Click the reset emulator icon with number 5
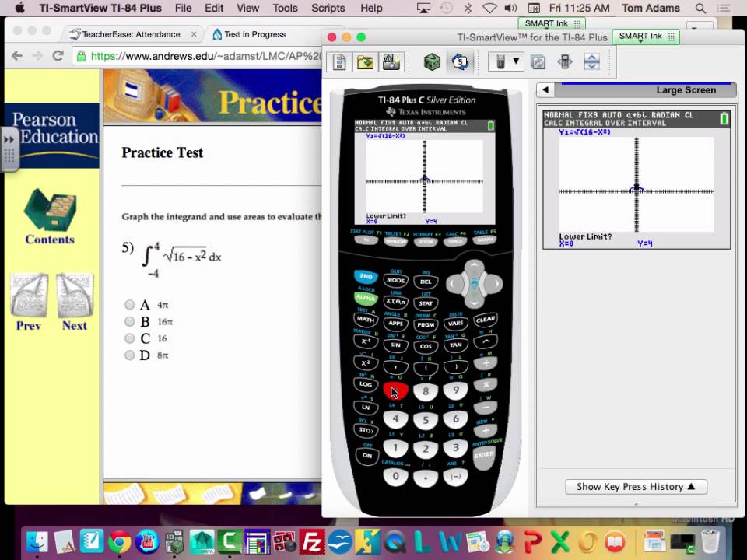Image resolution: width=747 pixels, height=560 pixels. [x=460, y=62]
